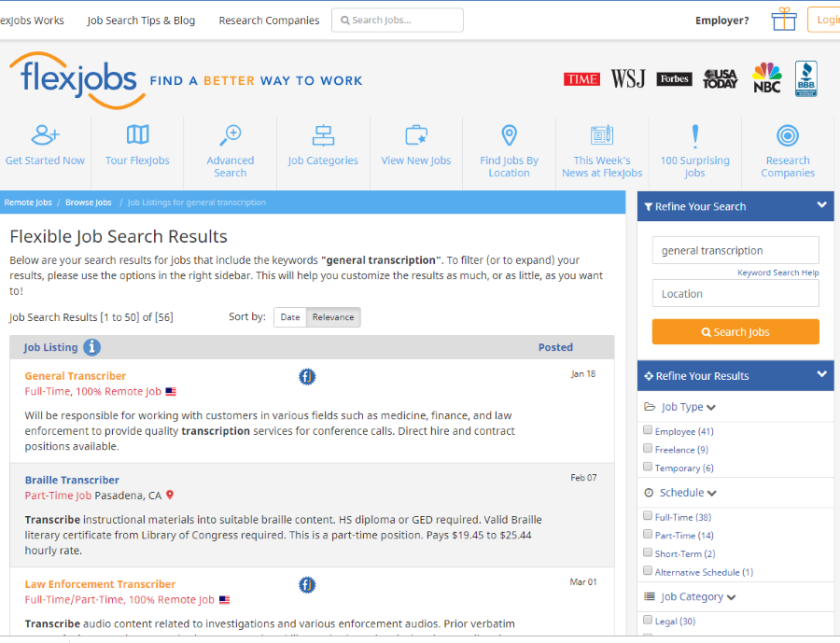Collapse the Refine Your Search panel
The height and width of the screenshot is (643, 840).
click(x=821, y=205)
